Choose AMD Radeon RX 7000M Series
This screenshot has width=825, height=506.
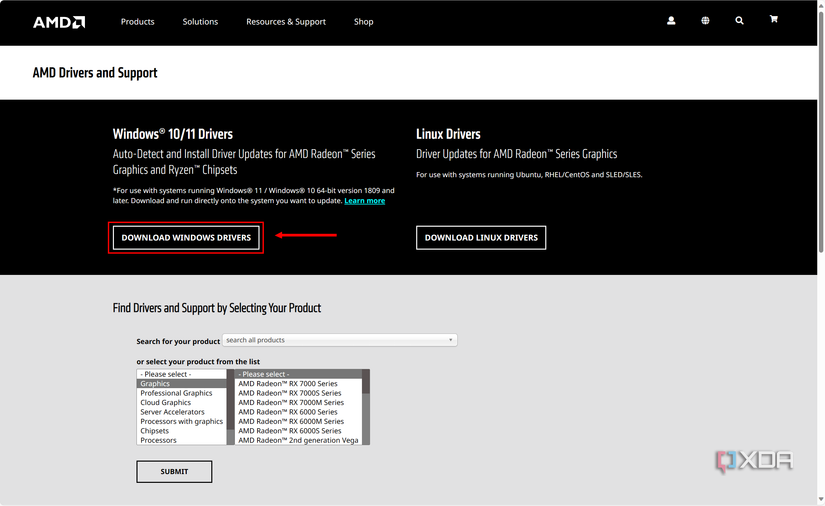click(x=298, y=402)
